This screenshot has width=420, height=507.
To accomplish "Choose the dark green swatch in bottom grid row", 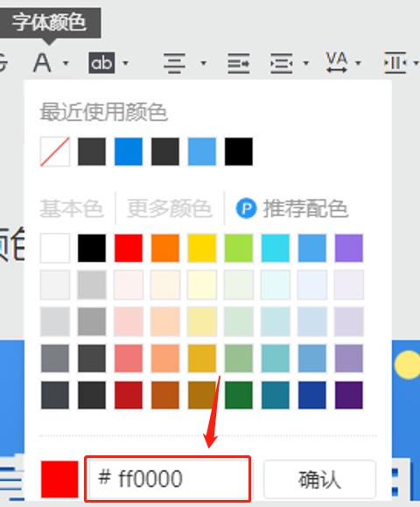I will coord(239,395).
